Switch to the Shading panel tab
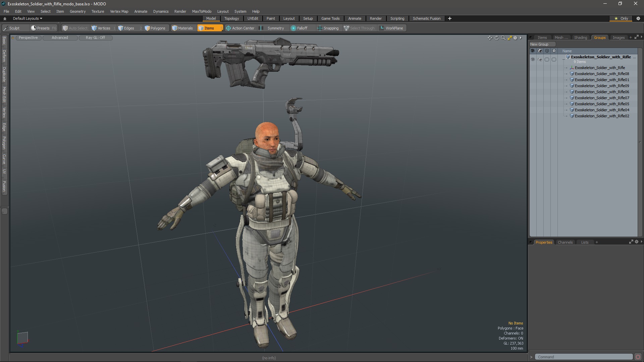644x362 pixels. click(x=580, y=38)
